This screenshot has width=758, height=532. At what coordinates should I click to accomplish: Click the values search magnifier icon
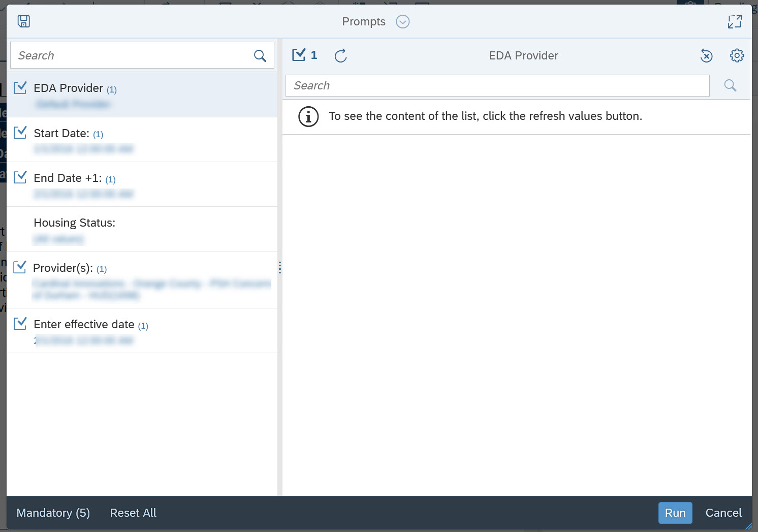730,85
